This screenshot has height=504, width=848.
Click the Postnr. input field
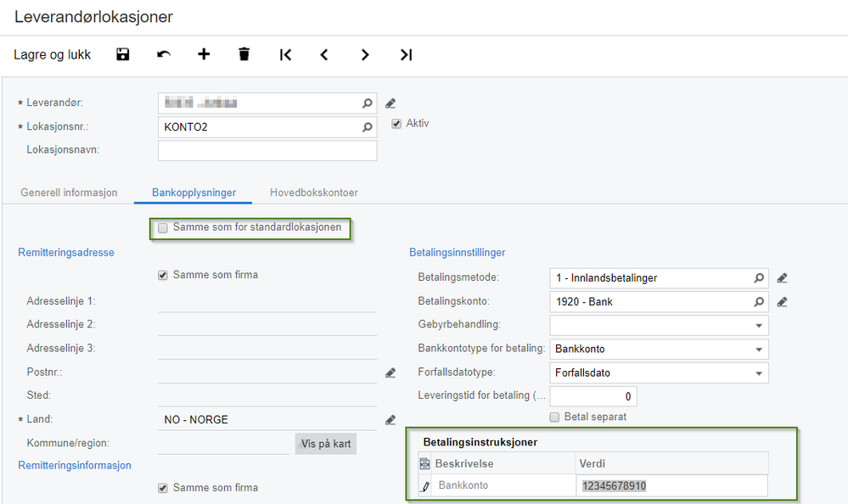pos(267,372)
